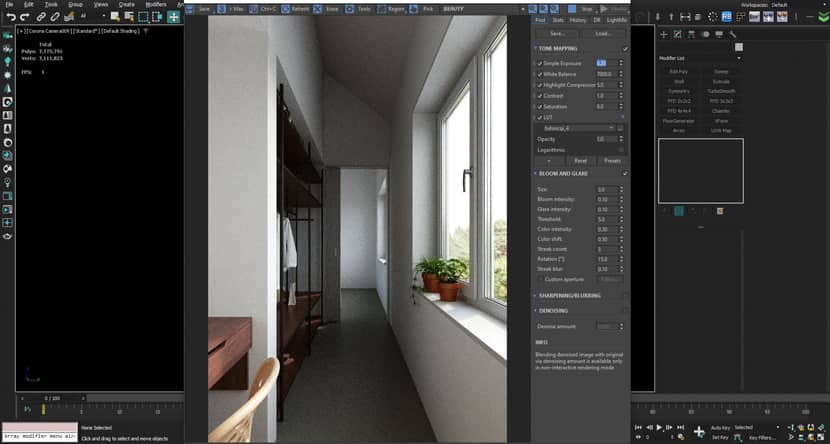The image size is (830, 444).
Task: Click the Reset button under LUT
Action: [581, 160]
